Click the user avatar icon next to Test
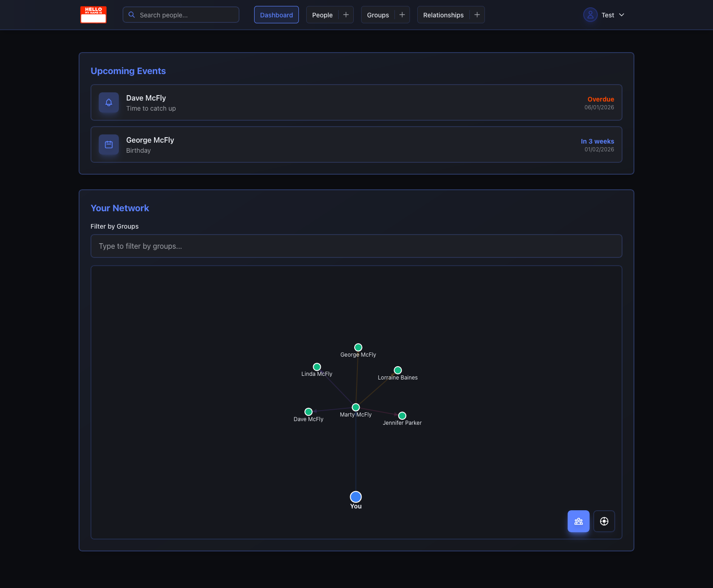This screenshot has height=588, width=713. click(590, 15)
